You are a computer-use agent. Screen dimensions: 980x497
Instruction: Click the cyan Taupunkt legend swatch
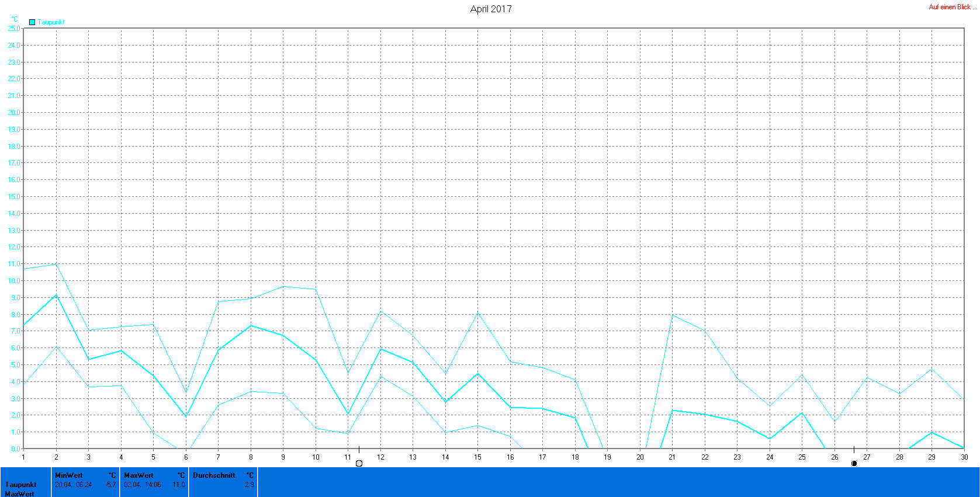(x=32, y=22)
